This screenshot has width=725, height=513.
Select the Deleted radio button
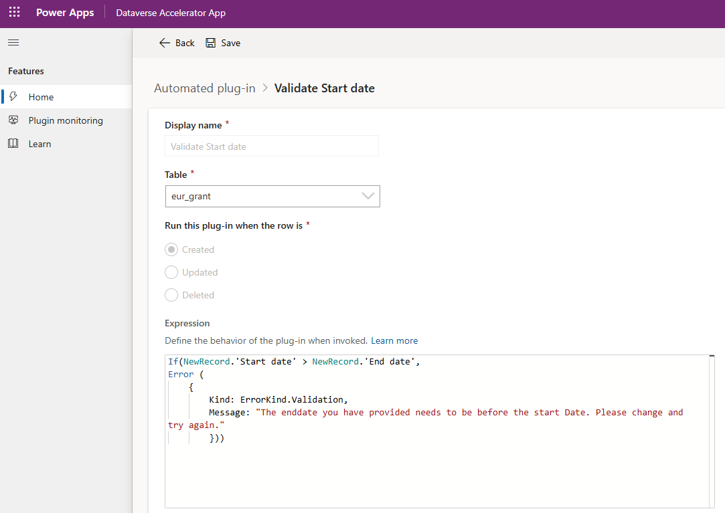pyautogui.click(x=172, y=295)
